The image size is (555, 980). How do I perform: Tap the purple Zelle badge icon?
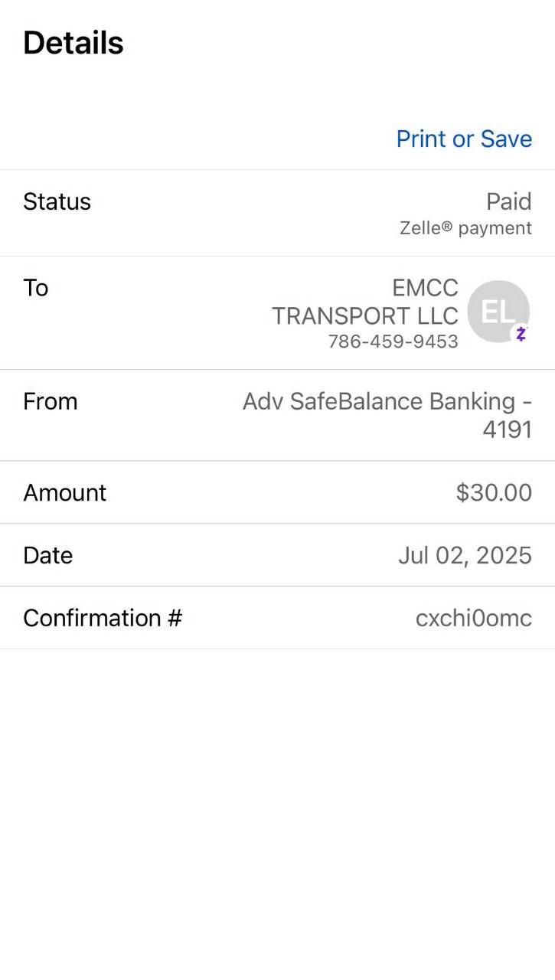[x=521, y=334]
